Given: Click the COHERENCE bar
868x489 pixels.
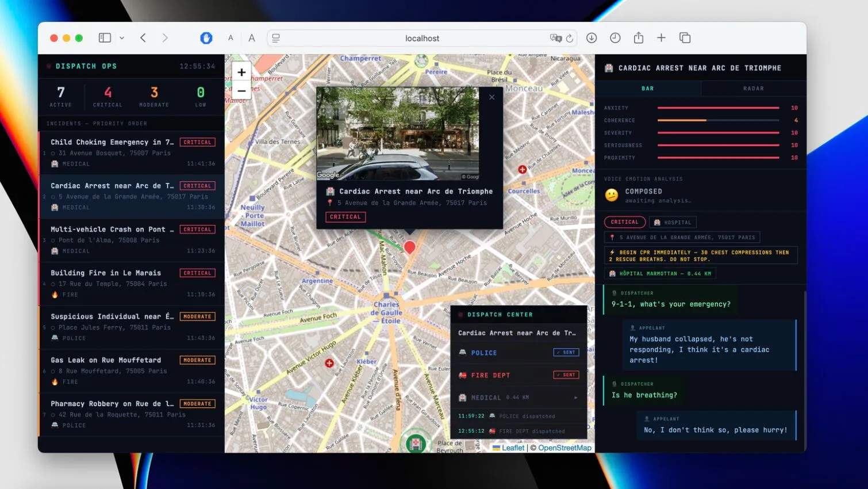Looking at the screenshot, I should click(719, 120).
